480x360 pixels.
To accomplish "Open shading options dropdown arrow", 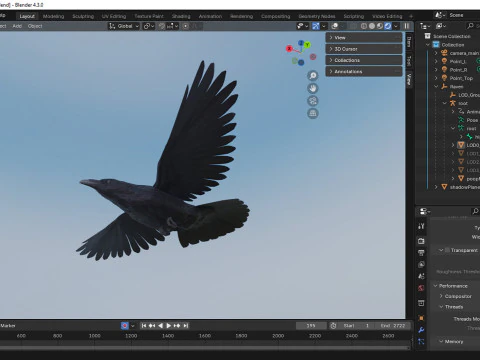I will point(396,26).
